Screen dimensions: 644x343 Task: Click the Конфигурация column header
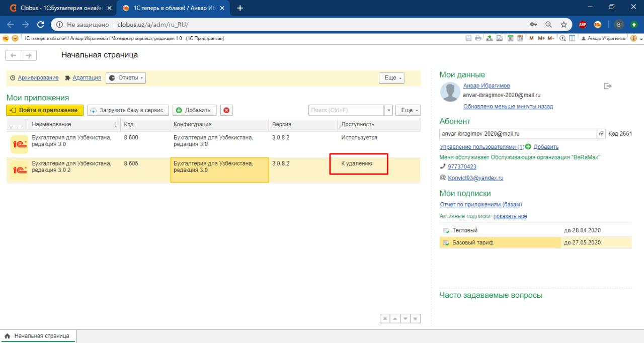click(219, 125)
